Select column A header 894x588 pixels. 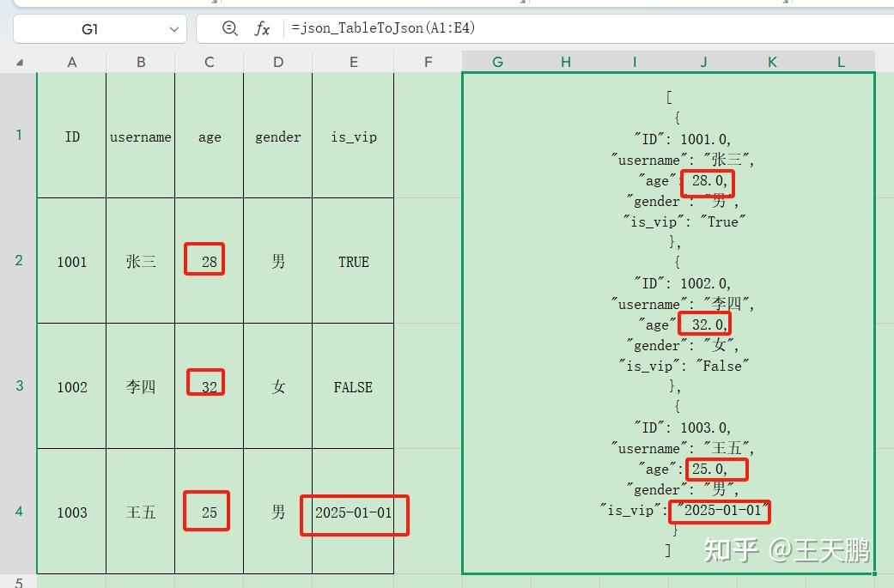(71, 61)
